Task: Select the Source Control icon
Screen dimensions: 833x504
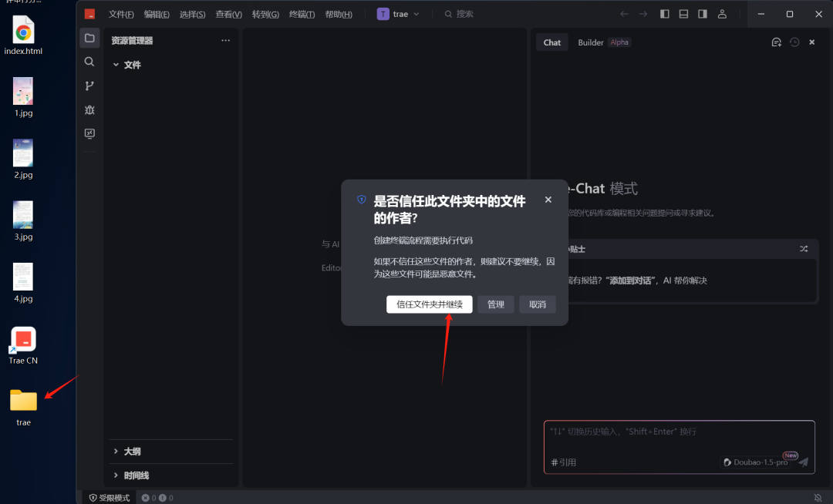Action: click(x=89, y=86)
